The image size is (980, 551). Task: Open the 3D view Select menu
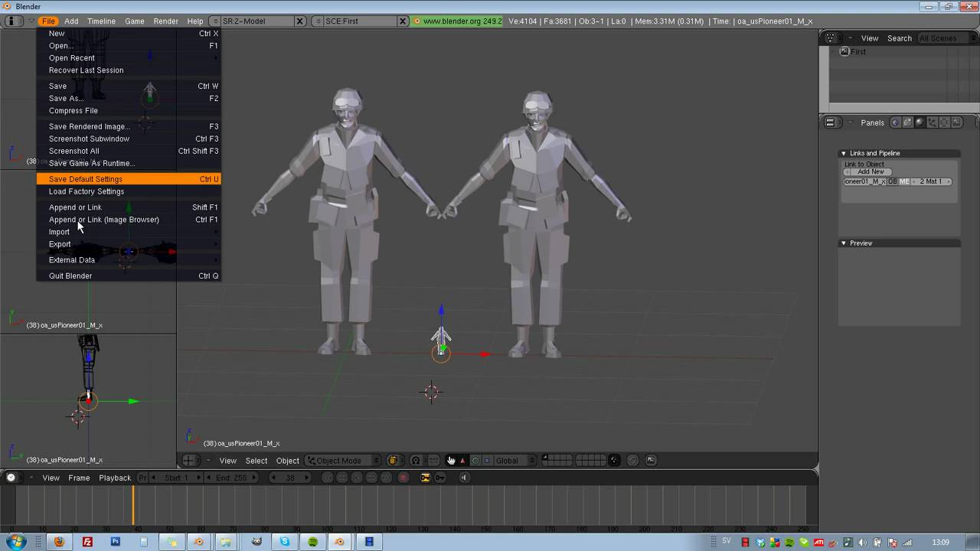coord(256,461)
